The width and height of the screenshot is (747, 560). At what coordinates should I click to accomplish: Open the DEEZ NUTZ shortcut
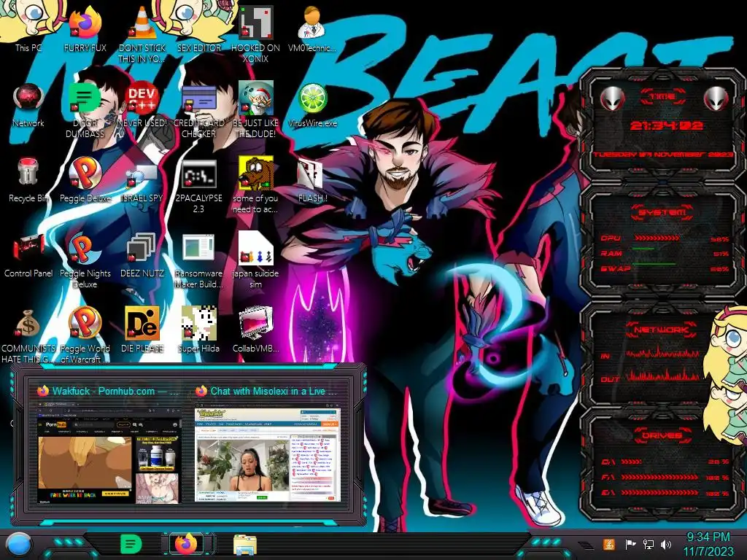[x=142, y=256]
